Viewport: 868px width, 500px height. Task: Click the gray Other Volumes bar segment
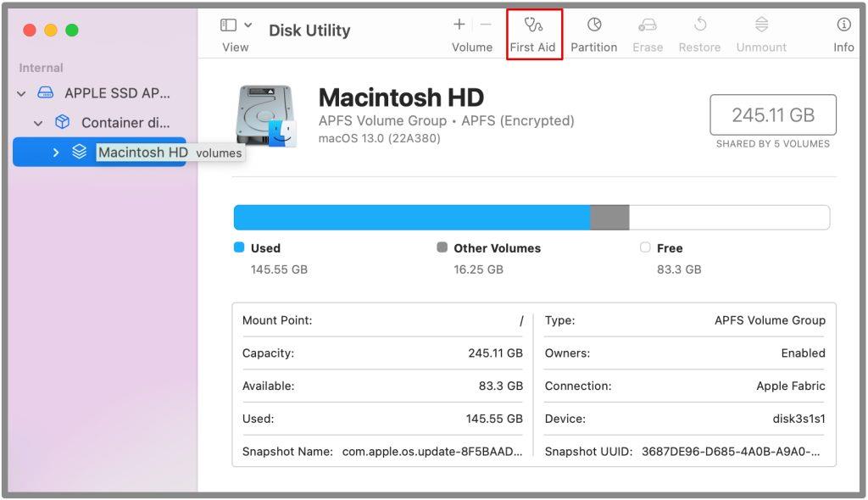tap(609, 217)
